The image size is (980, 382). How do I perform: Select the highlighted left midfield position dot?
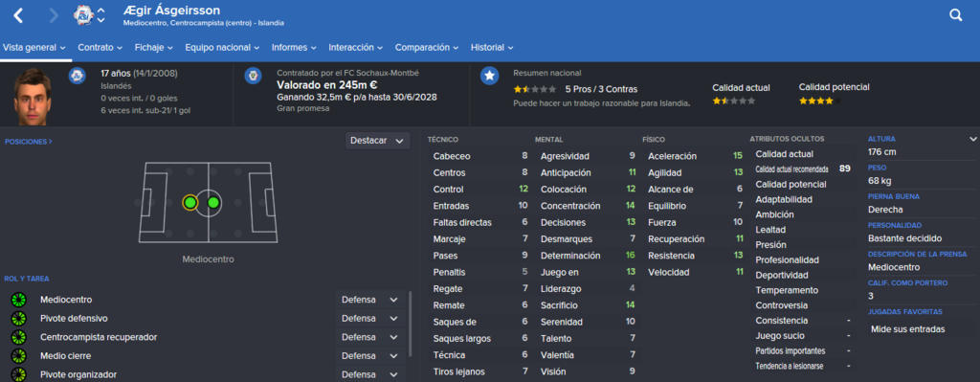coord(190,203)
